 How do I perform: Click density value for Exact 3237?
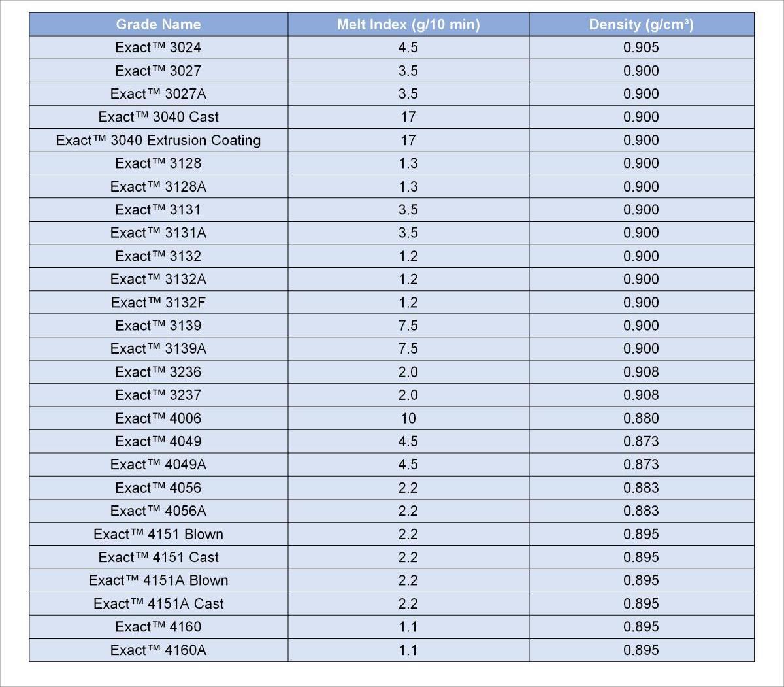[x=642, y=395]
